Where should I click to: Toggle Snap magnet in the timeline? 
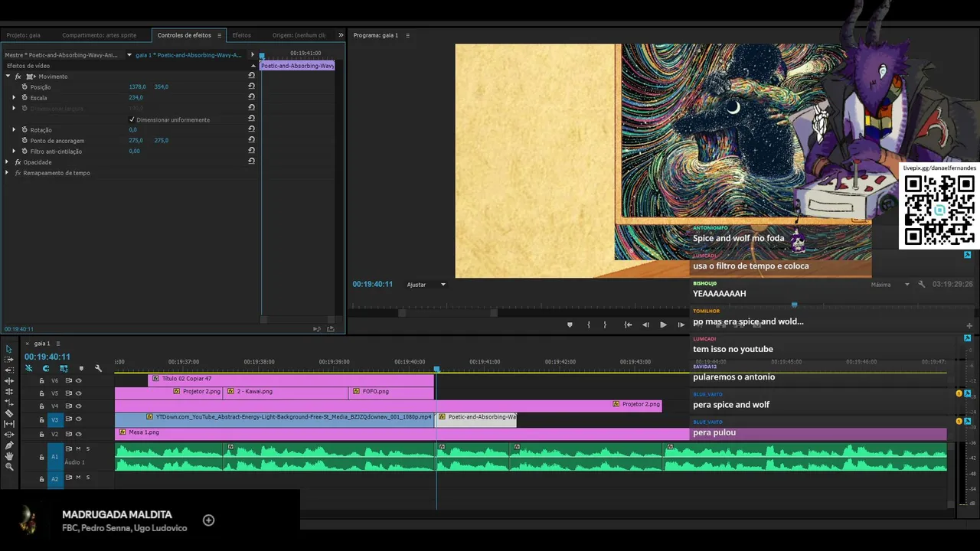pos(46,368)
